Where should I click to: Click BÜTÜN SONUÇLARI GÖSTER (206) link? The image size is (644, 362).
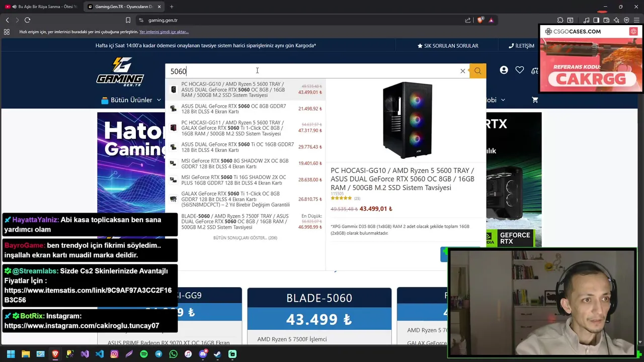245,238
